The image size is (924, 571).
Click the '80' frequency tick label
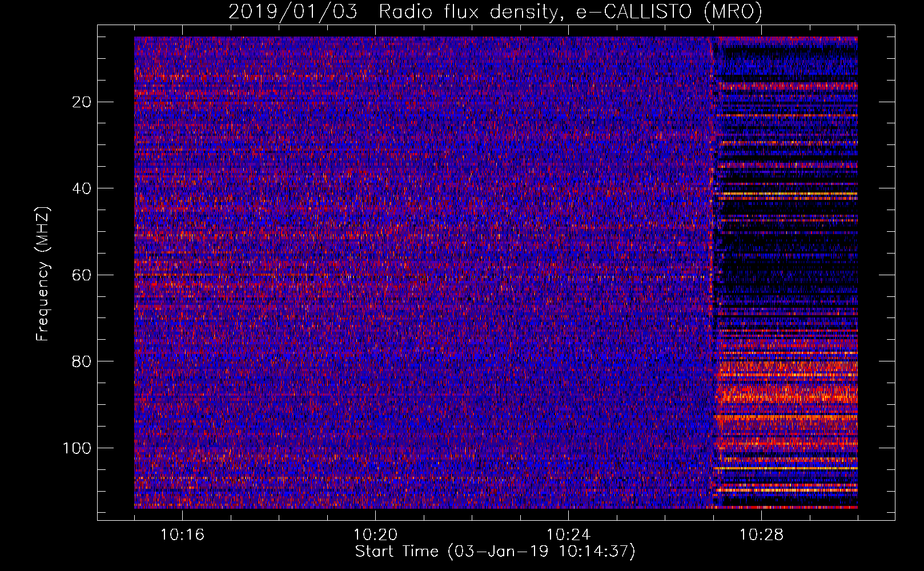82,361
